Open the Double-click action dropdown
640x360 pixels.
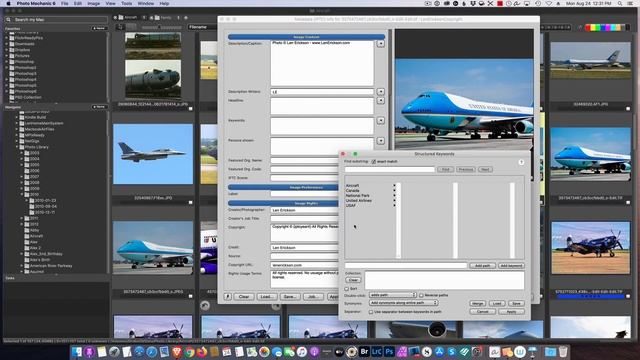(392, 295)
